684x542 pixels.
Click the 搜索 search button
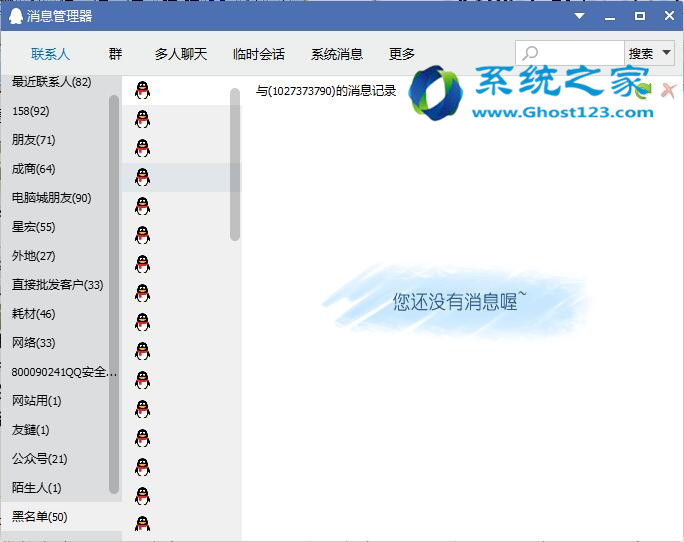(641, 54)
